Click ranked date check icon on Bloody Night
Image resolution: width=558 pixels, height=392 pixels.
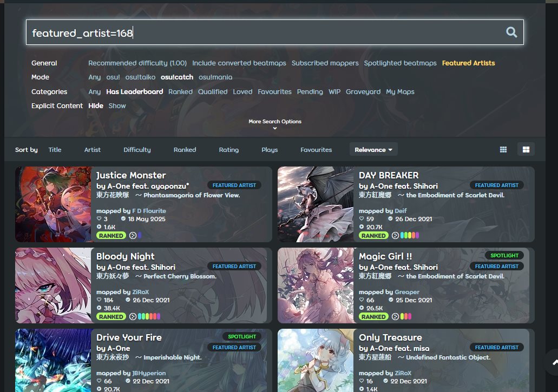pos(128,300)
